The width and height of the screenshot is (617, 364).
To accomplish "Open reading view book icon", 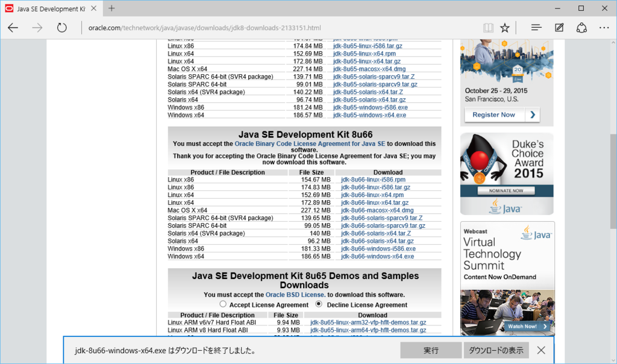I will coord(488,28).
